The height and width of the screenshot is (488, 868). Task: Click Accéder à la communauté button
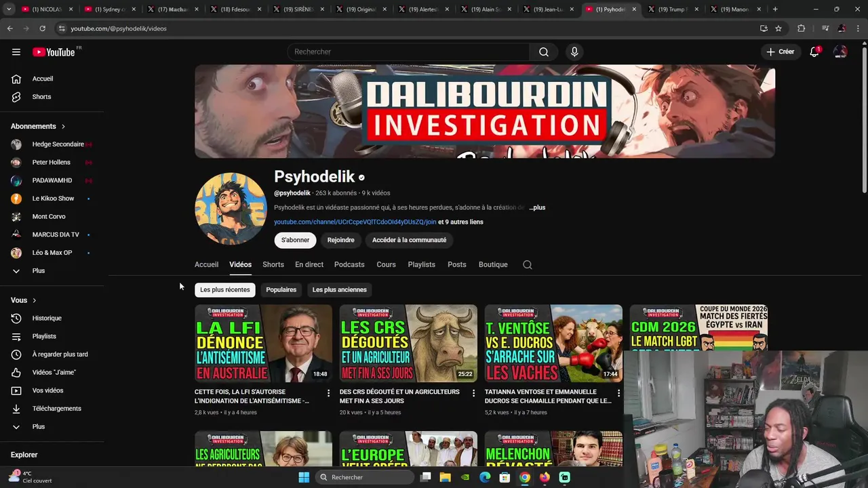point(409,240)
